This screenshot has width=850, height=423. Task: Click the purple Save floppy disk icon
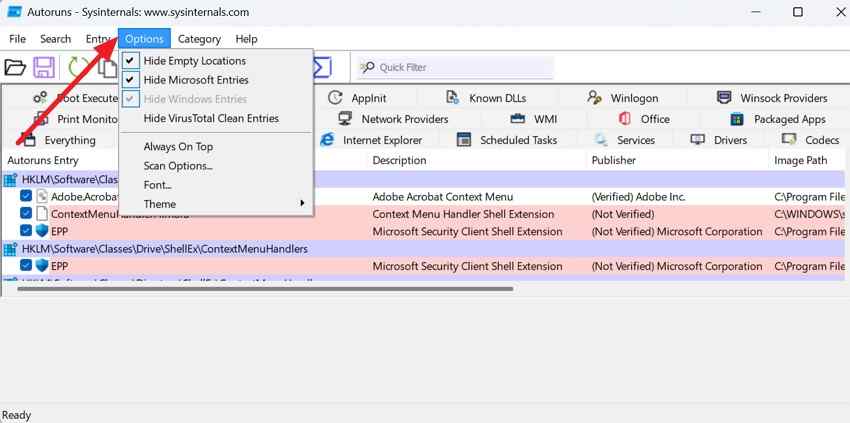pyautogui.click(x=44, y=68)
